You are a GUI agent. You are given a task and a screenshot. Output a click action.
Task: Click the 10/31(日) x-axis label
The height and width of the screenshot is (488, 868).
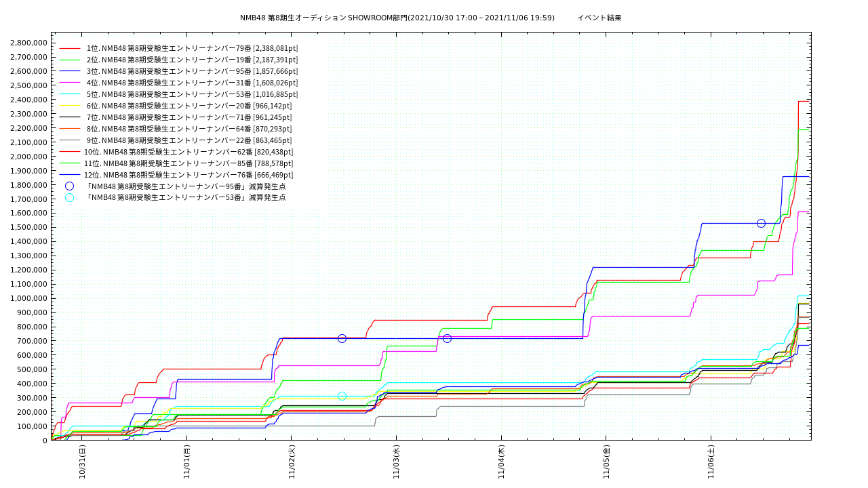point(82,462)
